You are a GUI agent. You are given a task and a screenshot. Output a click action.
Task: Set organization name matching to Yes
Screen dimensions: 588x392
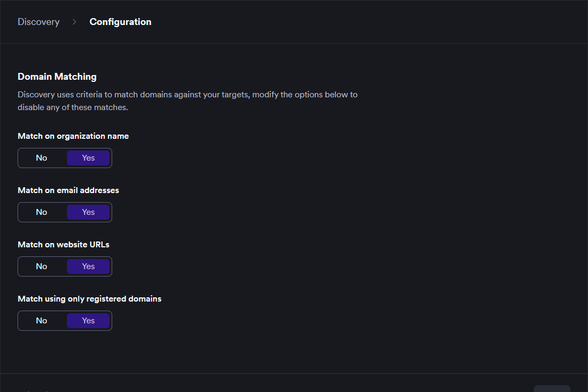88,158
